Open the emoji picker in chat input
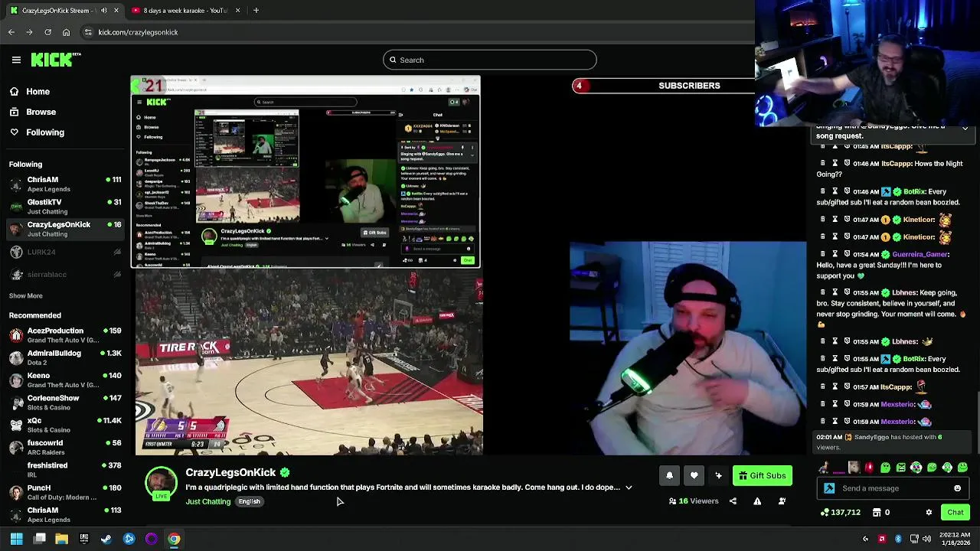980x551 pixels. tap(957, 488)
